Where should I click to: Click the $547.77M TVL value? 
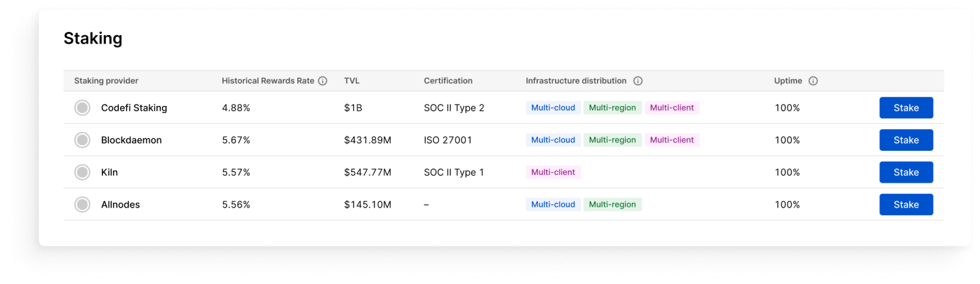pyautogui.click(x=368, y=172)
